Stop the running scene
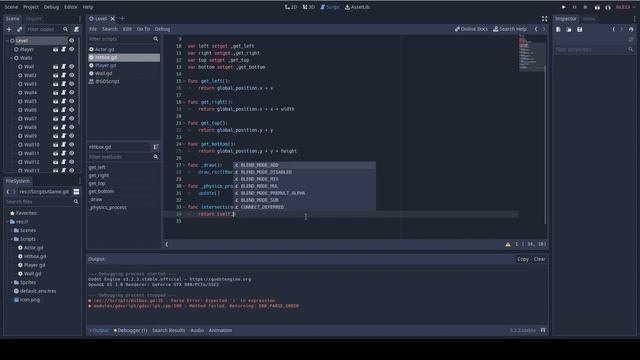The image size is (640, 360). pyautogui.click(x=585, y=7)
